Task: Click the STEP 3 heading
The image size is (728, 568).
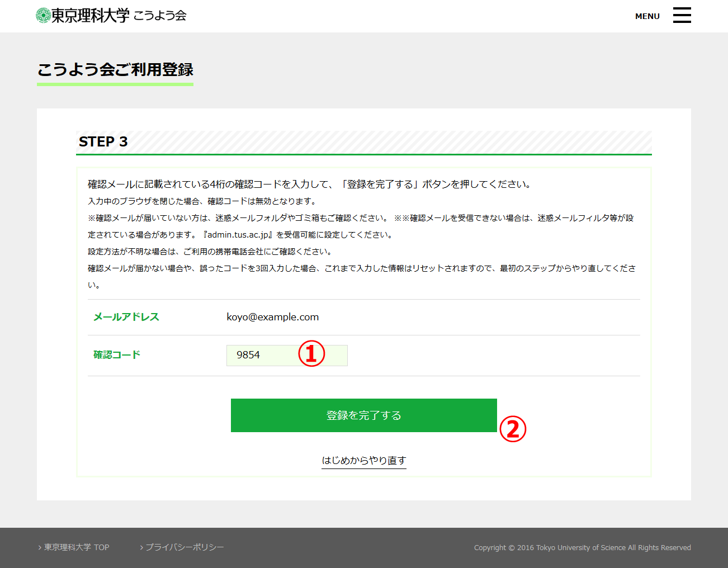Action: (x=103, y=141)
